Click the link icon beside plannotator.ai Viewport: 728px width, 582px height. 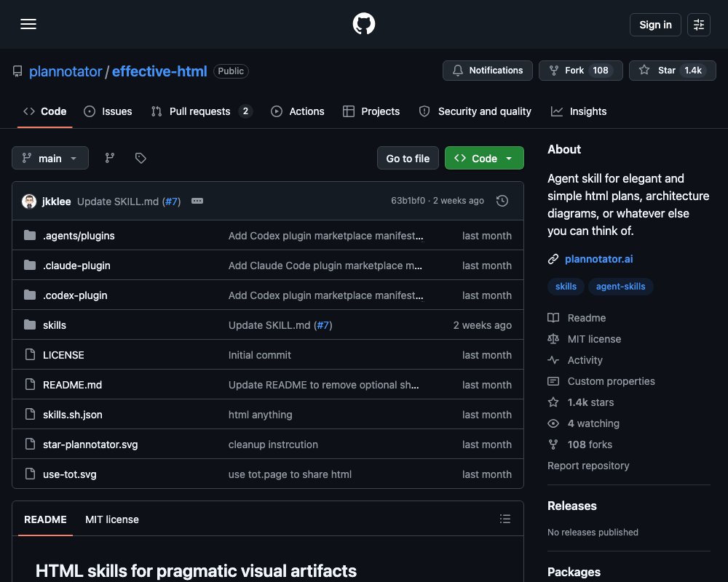tap(553, 259)
